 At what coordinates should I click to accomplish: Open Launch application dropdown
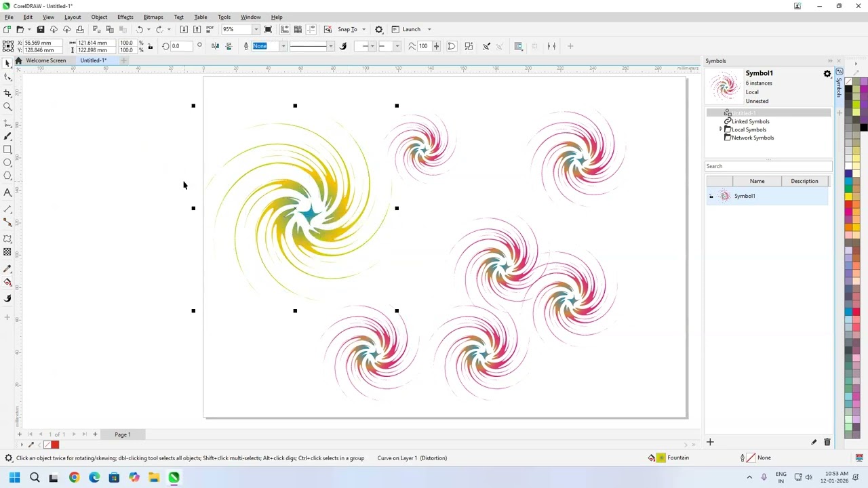pos(429,29)
